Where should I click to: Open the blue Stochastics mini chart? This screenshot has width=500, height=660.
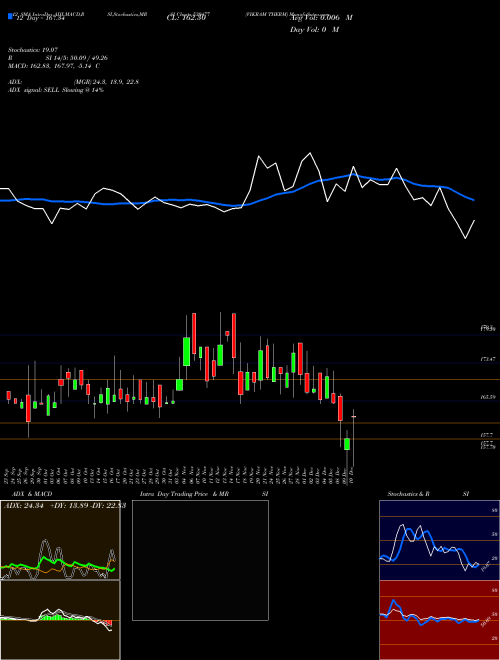coord(439,540)
